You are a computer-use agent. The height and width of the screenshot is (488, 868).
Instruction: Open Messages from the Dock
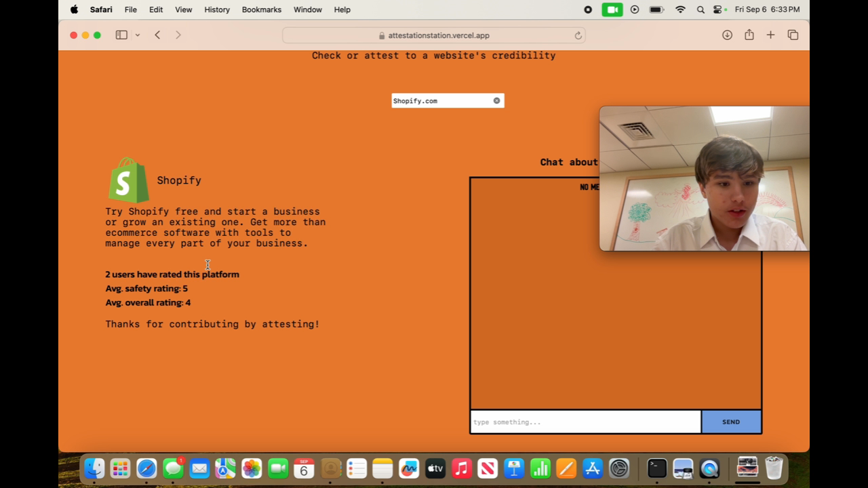tap(173, 468)
